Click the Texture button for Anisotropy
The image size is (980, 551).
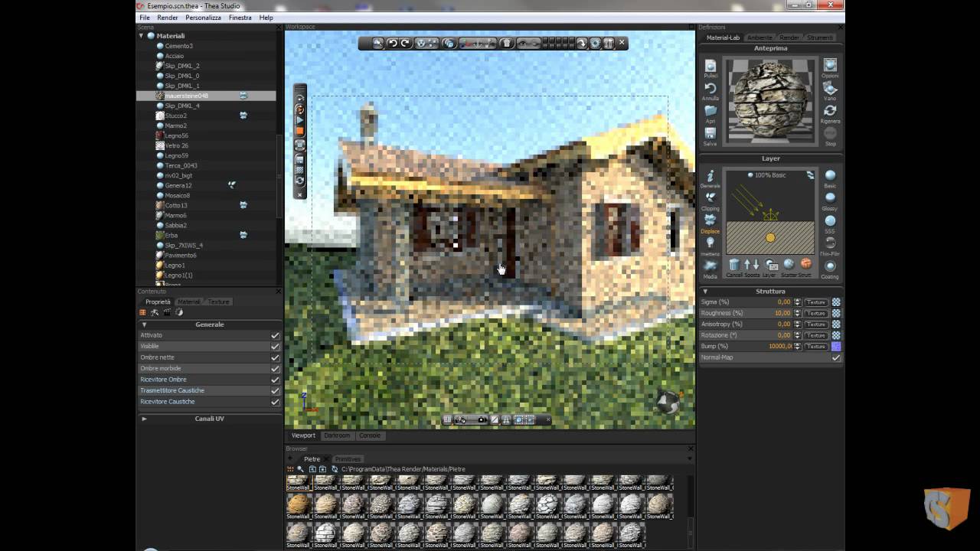click(816, 324)
